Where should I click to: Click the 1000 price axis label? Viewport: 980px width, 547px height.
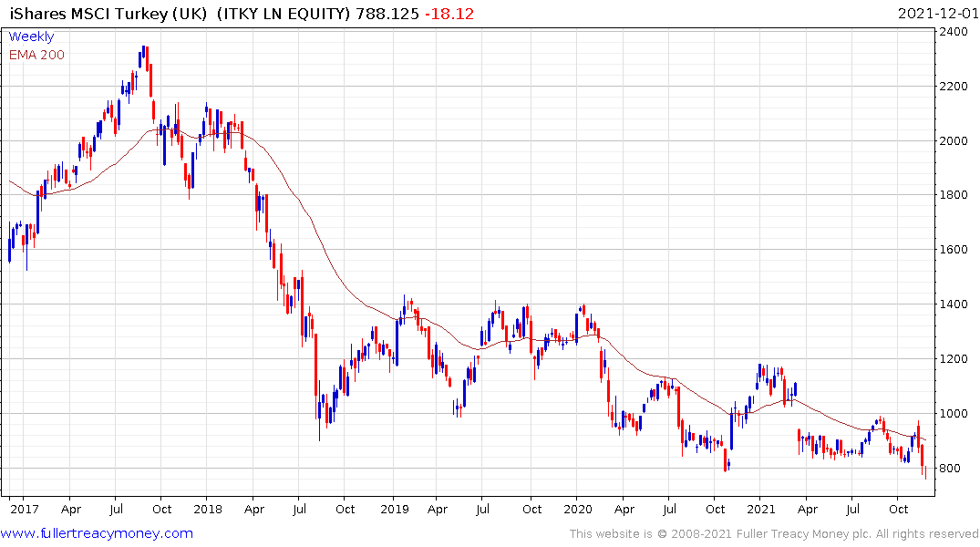[x=954, y=413]
